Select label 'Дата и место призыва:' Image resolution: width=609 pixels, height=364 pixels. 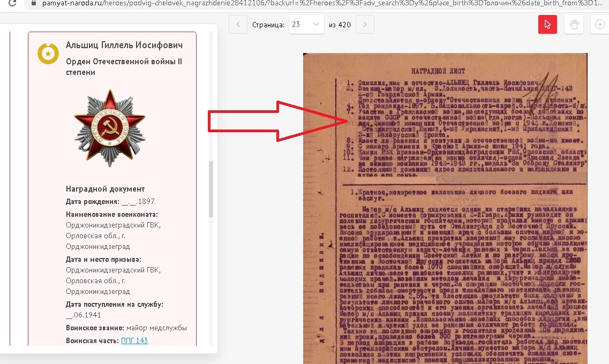pos(104,259)
